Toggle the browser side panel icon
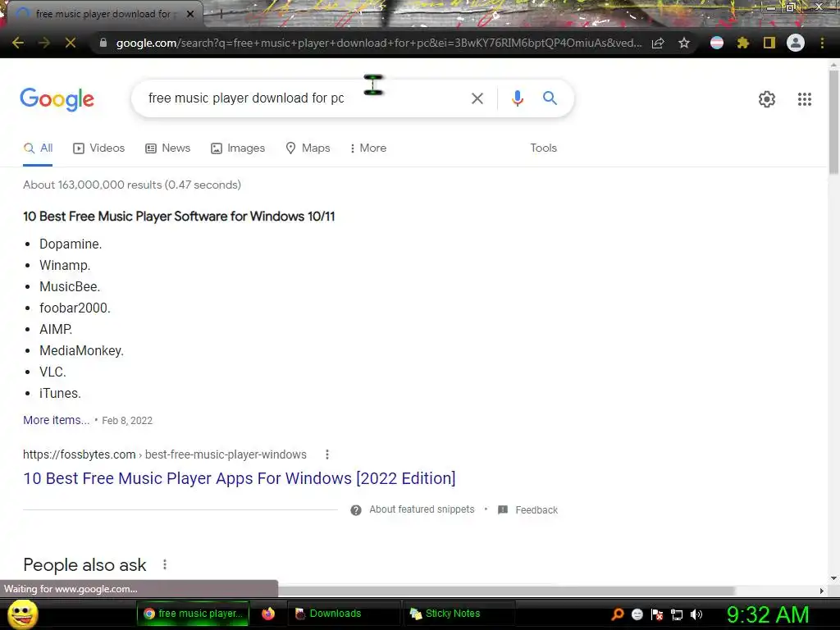Viewport: 840px width, 630px height. (769, 43)
